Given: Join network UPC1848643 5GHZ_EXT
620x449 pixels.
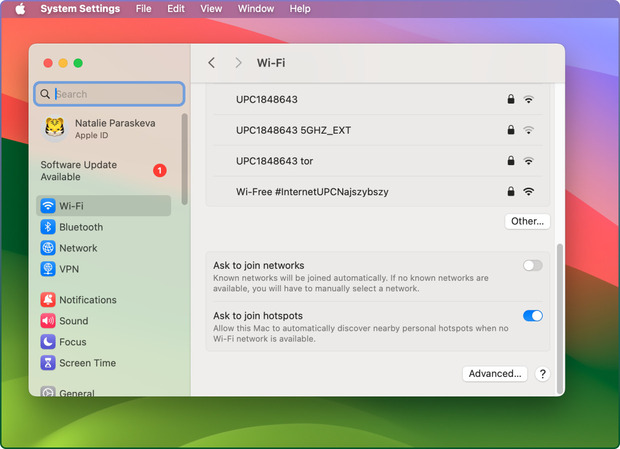Looking at the screenshot, I should click(378, 130).
